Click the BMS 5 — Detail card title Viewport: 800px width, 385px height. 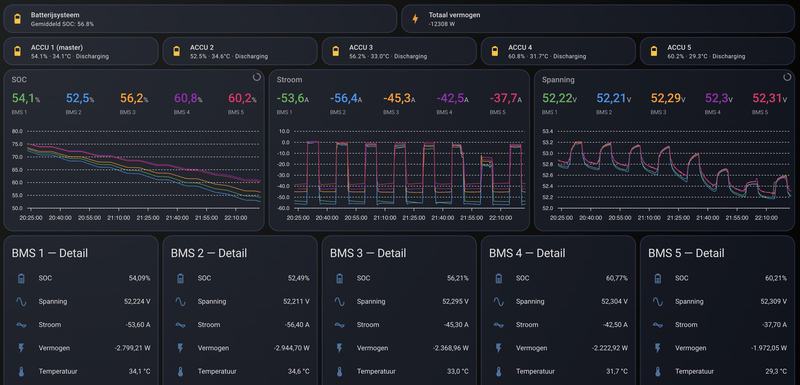point(686,253)
